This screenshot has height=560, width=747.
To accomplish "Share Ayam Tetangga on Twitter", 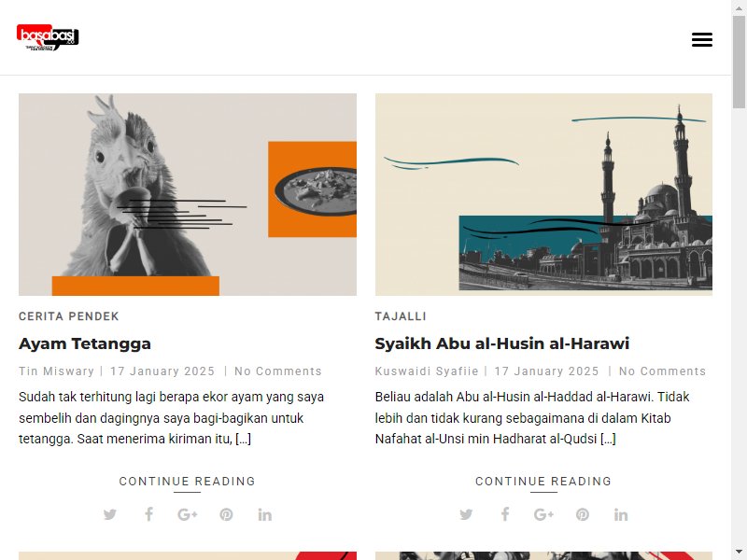I will tap(110, 514).
